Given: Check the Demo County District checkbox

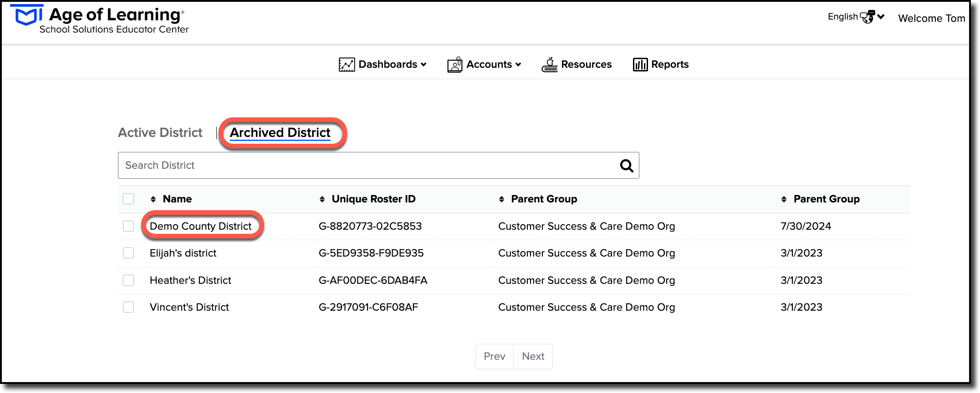Looking at the screenshot, I should (128, 226).
